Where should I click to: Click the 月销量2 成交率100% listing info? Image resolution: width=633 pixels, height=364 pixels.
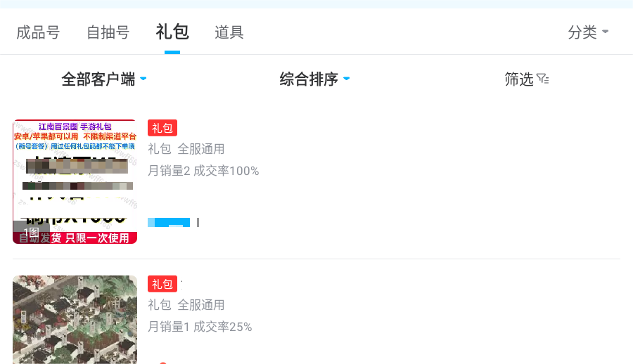click(x=203, y=171)
